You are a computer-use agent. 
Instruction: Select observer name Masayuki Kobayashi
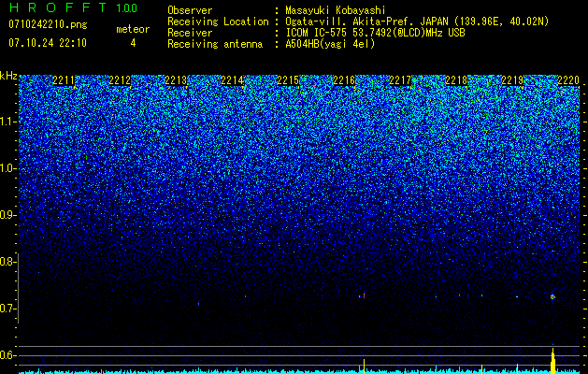[x=336, y=10]
